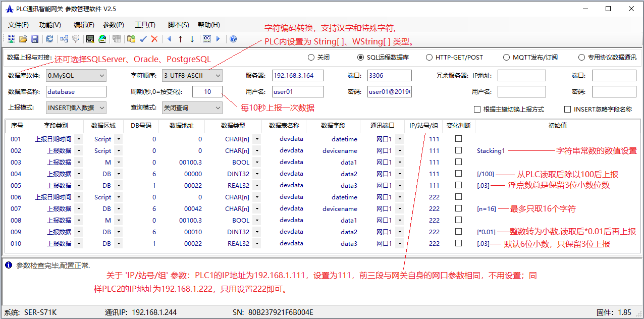Enable the INSERT忽略字段名称 checkbox
This screenshot has height=319, width=644.
tap(567, 109)
